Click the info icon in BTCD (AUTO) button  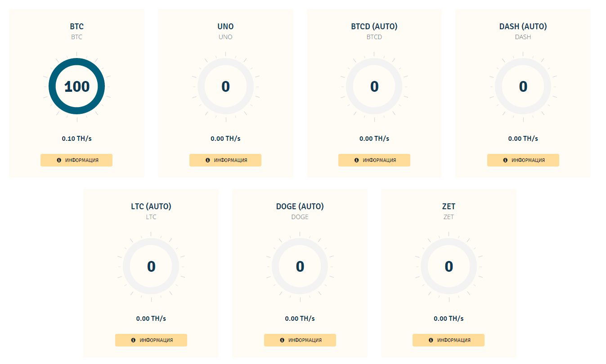357,160
